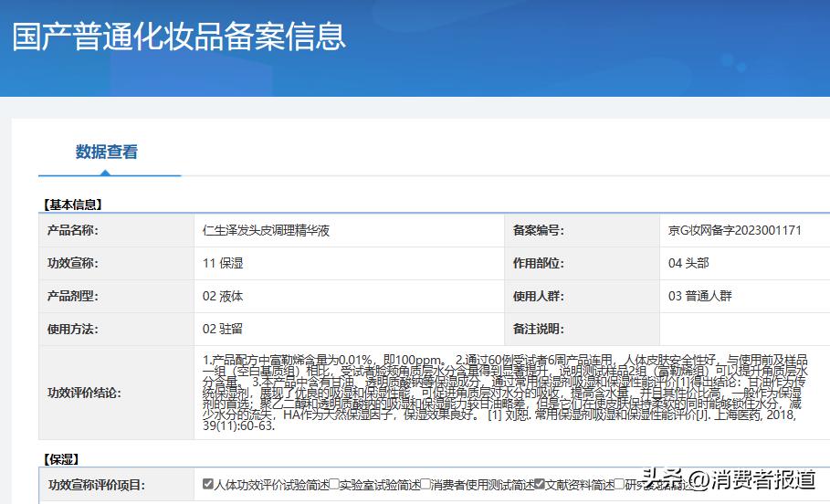Click the 11 保湿 value
830x504 pixels.
(x=222, y=263)
